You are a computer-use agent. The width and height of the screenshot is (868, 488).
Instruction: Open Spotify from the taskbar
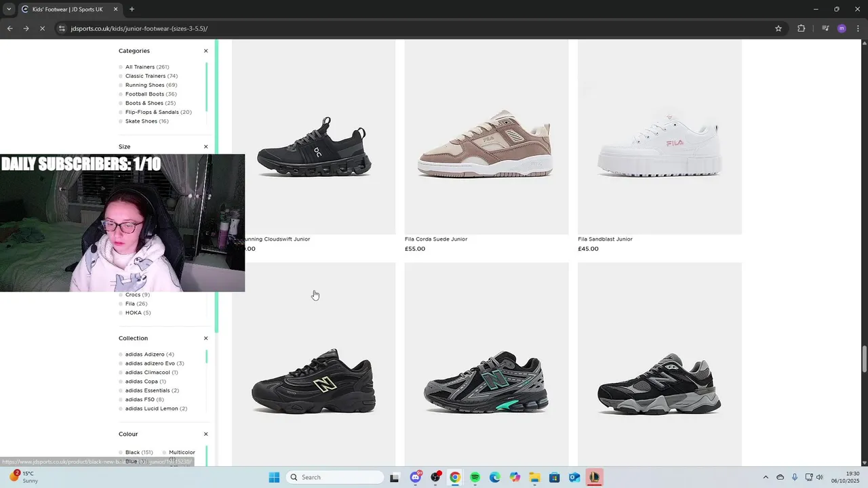[x=475, y=477]
